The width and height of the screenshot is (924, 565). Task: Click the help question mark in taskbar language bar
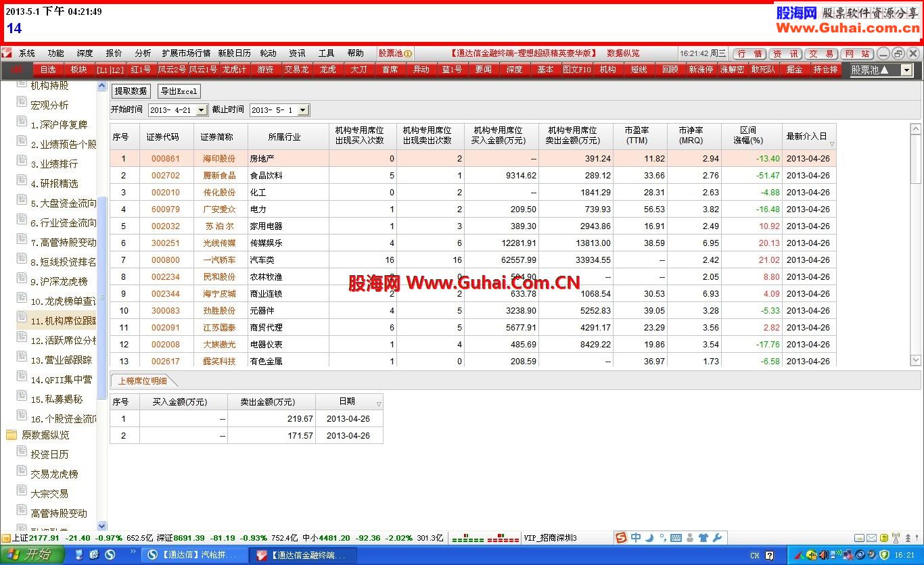pos(770,556)
